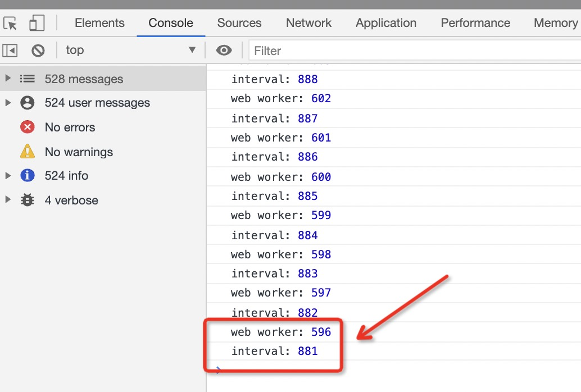Open the top context dropdown
Screen dimensions: 581x392
point(131,50)
